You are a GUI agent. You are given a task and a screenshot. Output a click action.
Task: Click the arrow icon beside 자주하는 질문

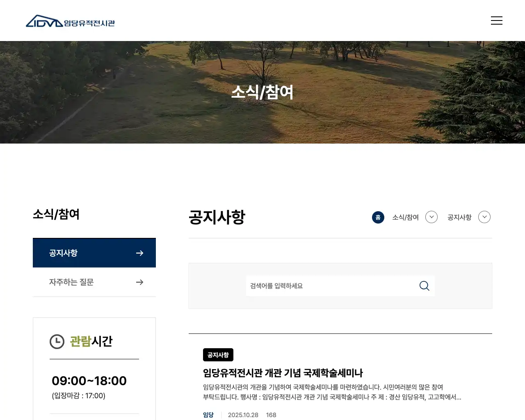(x=139, y=282)
